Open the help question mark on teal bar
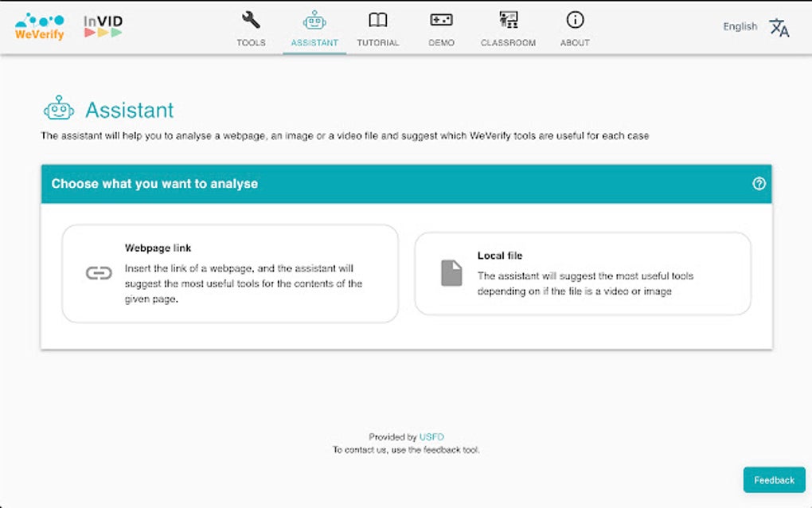 coord(759,183)
